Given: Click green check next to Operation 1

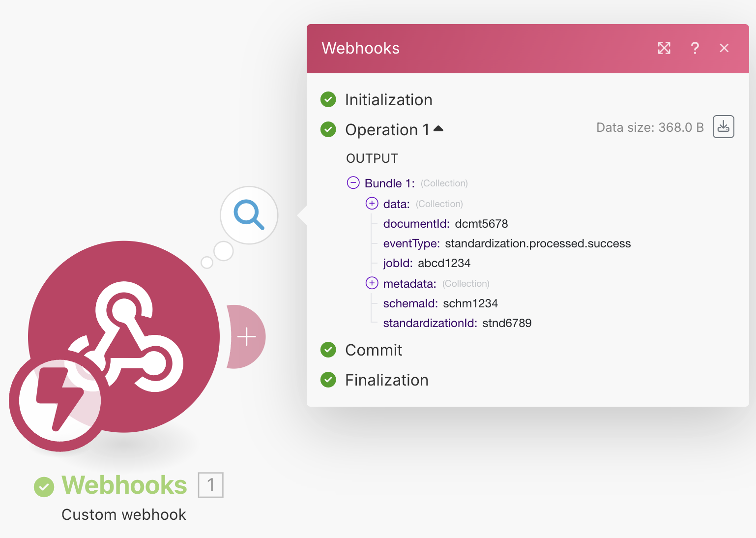Looking at the screenshot, I should click(328, 129).
